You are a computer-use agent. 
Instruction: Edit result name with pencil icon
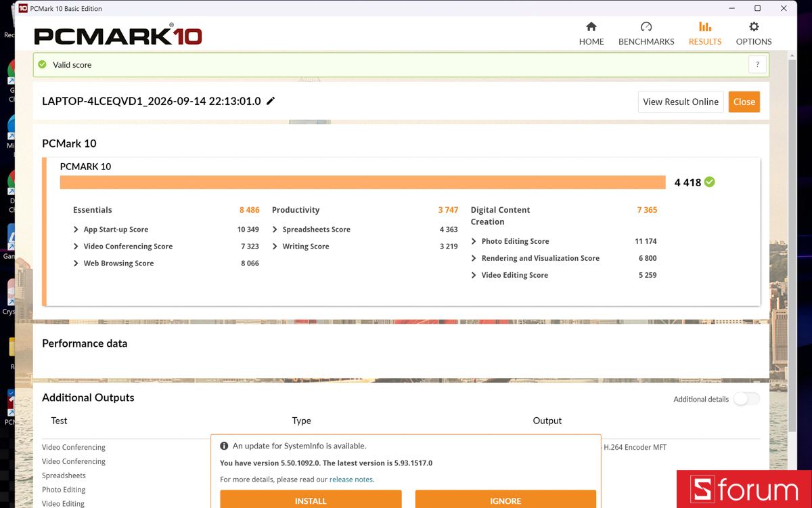coord(271,101)
